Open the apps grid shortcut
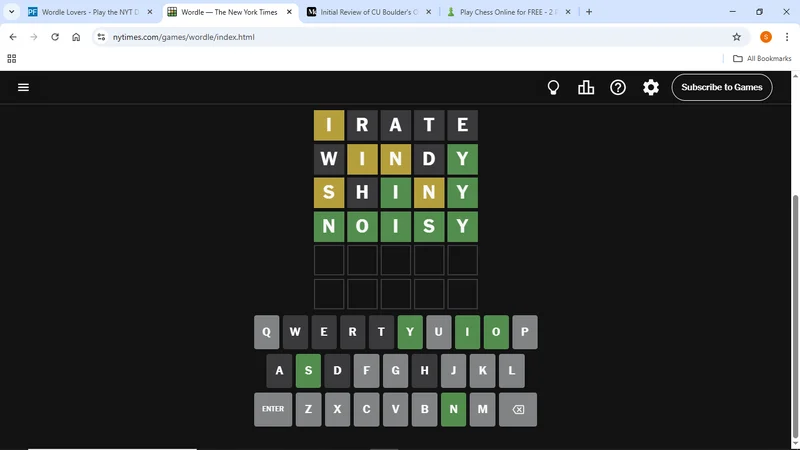Screen dimensions: 800x450 click(12, 59)
